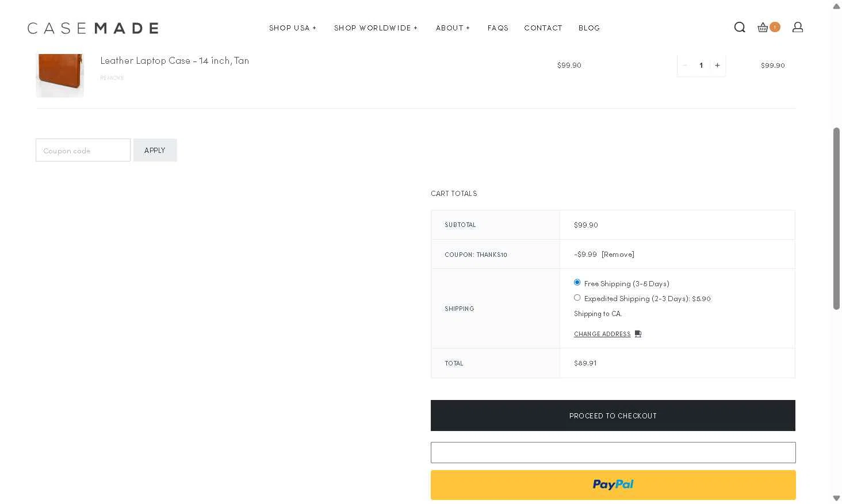Open the user account icon
842x504 pixels.
[x=798, y=27]
